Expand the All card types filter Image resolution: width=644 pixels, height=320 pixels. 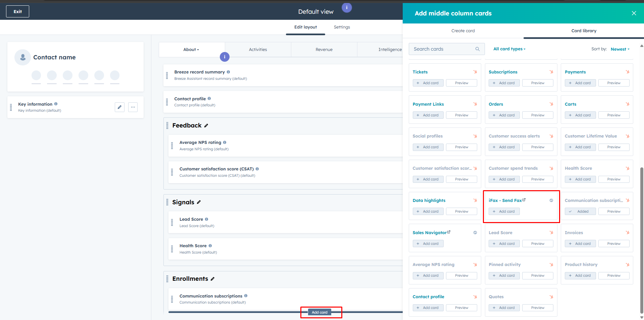point(509,49)
